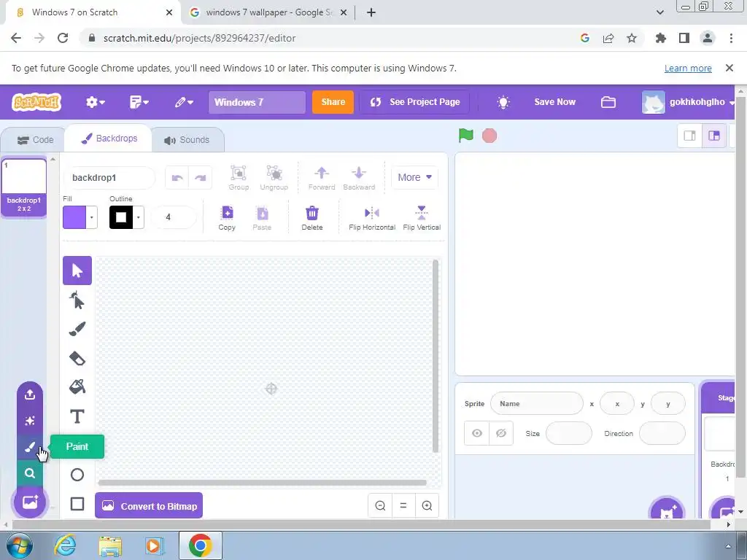Open the My Stuff folder icon
This screenshot has height=560, width=747.
pyautogui.click(x=608, y=102)
